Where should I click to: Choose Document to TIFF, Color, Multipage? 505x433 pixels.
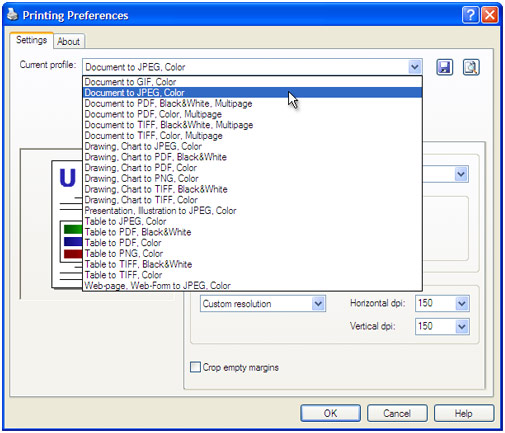pyautogui.click(x=252, y=135)
